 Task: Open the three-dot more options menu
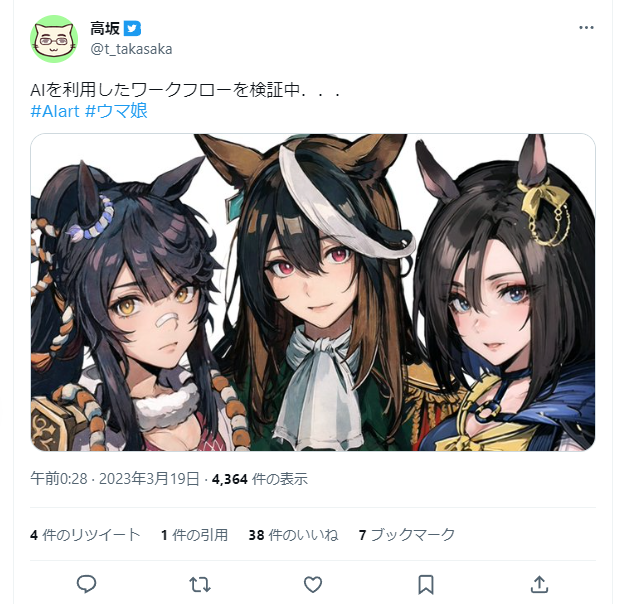coord(586,28)
